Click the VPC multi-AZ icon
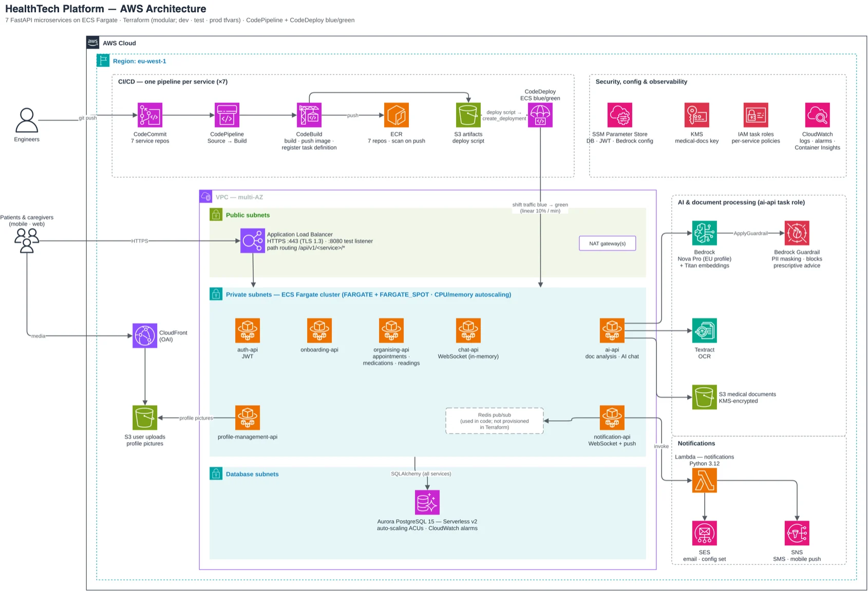The width and height of the screenshot is (868, 591). (x=206, y=197)
